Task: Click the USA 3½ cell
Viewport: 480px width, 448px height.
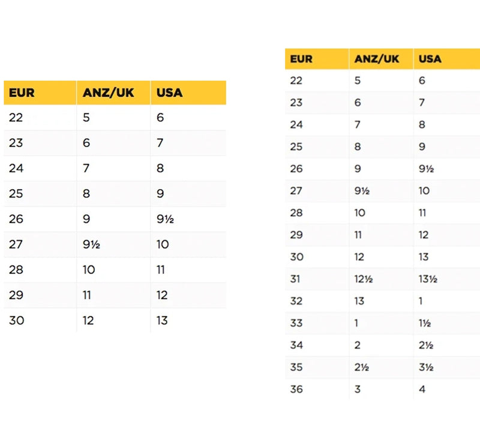Action: (426, 368)
